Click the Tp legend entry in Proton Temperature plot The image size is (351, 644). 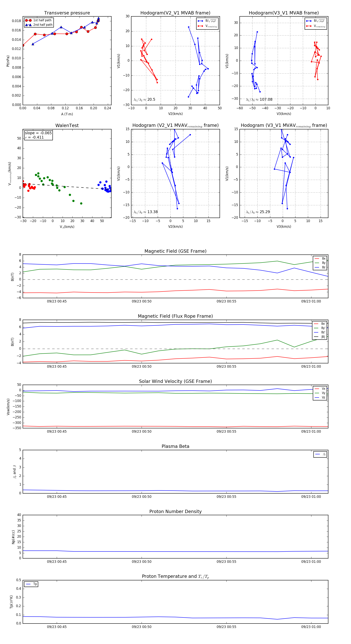[31, 584]
